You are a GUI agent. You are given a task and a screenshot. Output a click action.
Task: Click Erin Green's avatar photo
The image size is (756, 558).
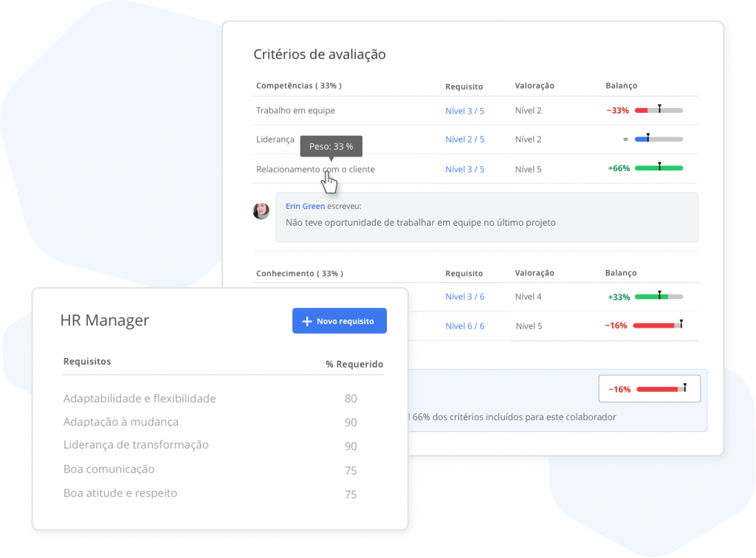click(261, 211)
